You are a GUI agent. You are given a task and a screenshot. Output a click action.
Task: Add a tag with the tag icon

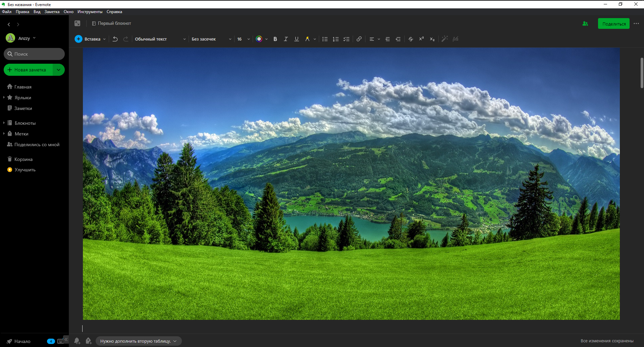click(88, 341)
